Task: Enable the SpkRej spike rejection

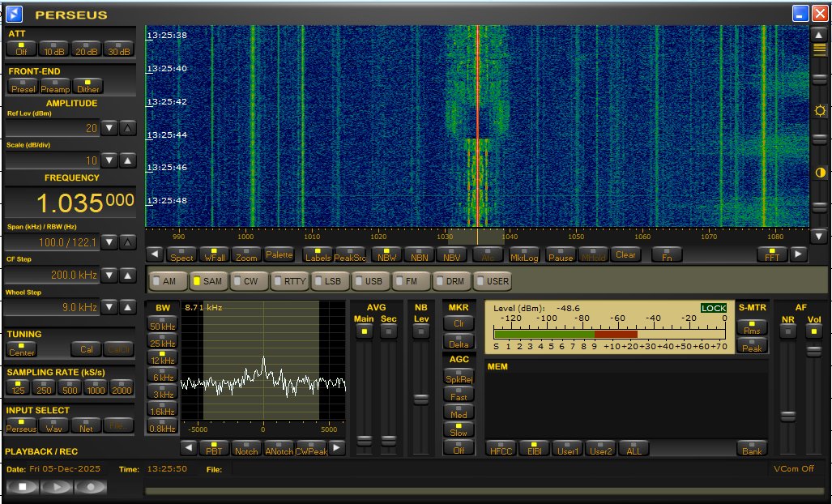Action: [459, 376]
